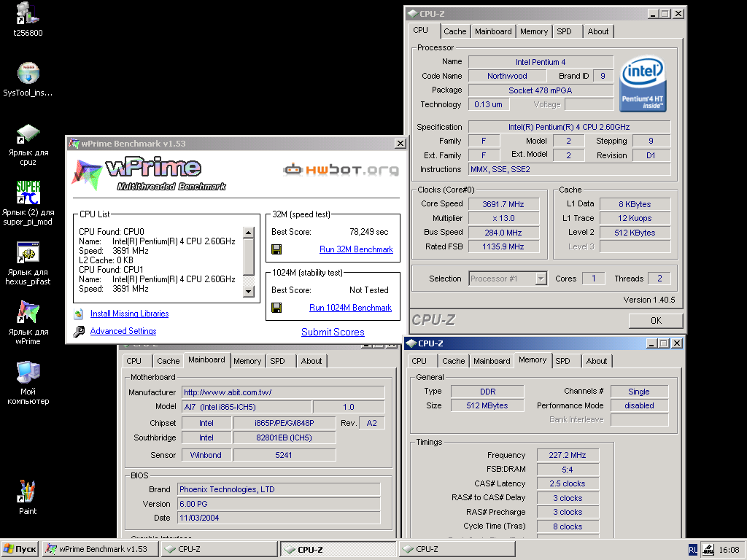
Task: Select the Memory tab in Mainboard CPU-Z window
Action: click(247, 361)
